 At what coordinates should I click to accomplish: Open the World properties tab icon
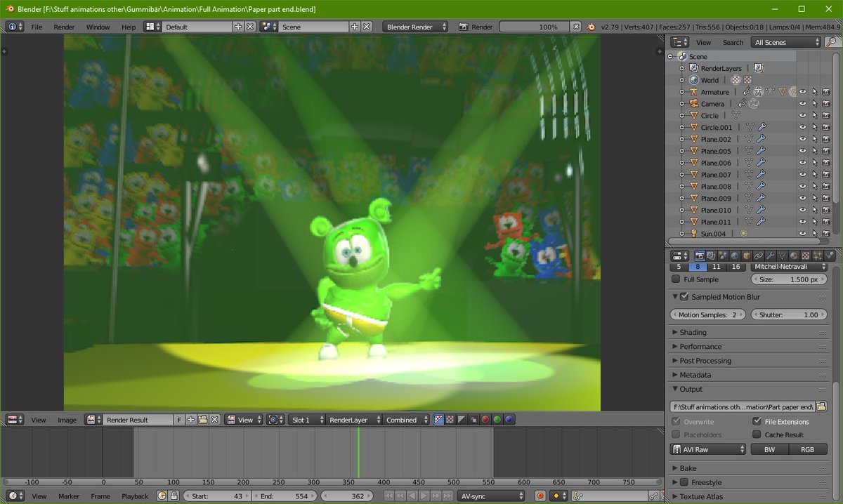point(735,256)
